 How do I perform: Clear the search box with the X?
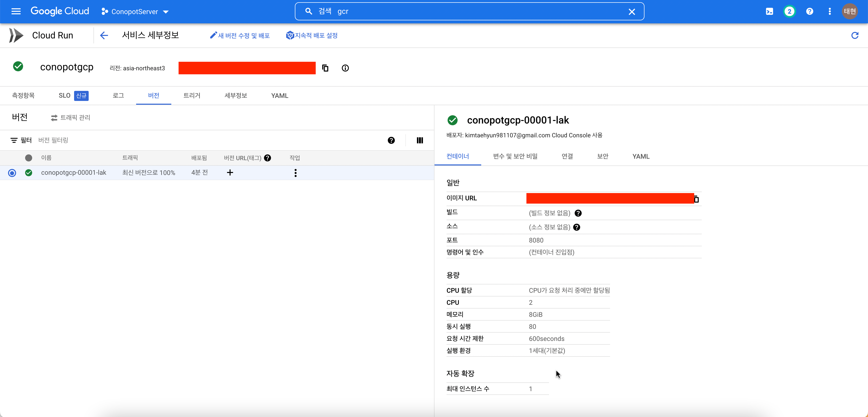pyautogui.click(x=631, y=12)
